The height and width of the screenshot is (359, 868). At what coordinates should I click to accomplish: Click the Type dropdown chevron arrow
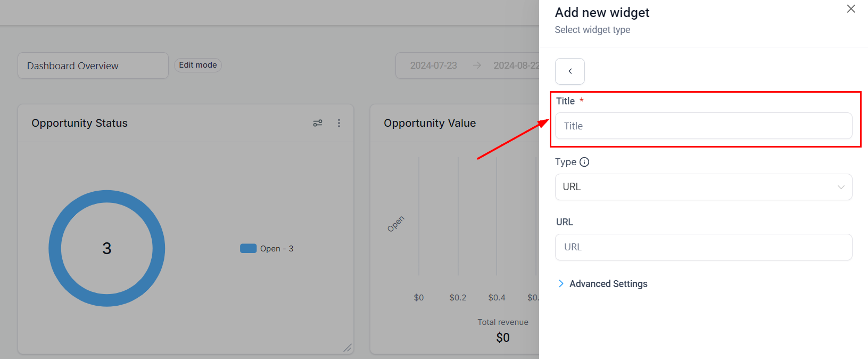(x=841, y=187)
